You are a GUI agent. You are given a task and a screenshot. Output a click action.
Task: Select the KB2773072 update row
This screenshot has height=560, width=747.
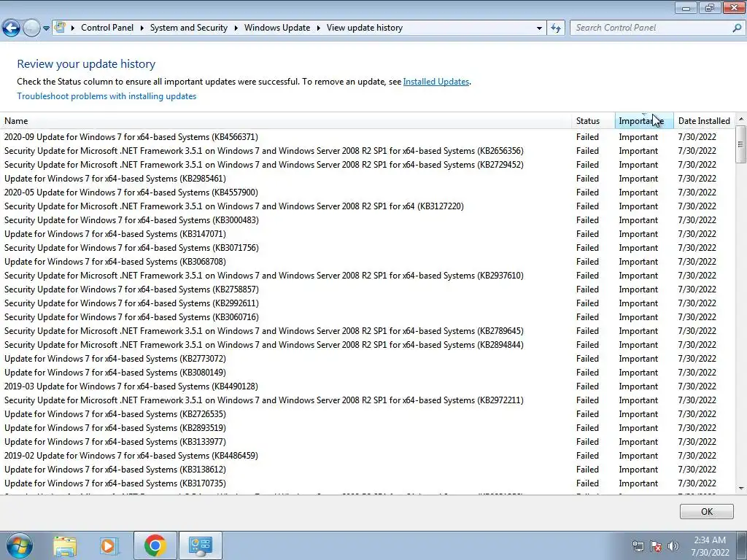click(x=367, y=359)
